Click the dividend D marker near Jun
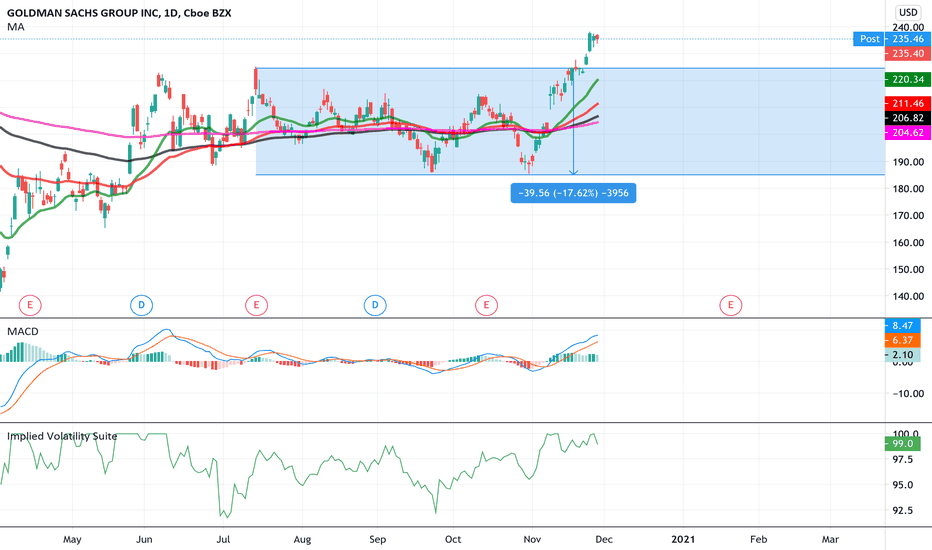Viewport: 932px width, 550px height. click(x=141, y=306)
